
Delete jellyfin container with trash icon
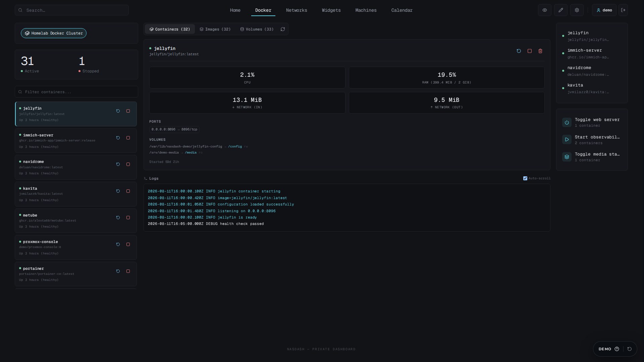540,51
